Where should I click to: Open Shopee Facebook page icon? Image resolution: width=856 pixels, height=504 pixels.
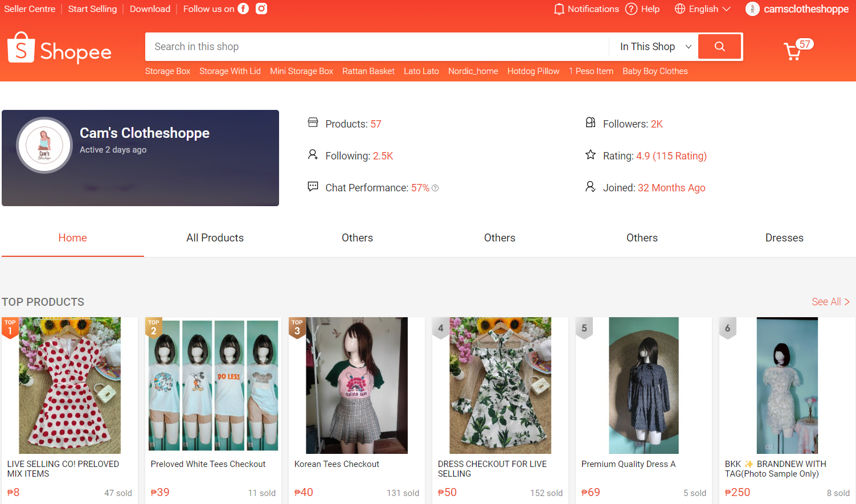coord(243,9)
